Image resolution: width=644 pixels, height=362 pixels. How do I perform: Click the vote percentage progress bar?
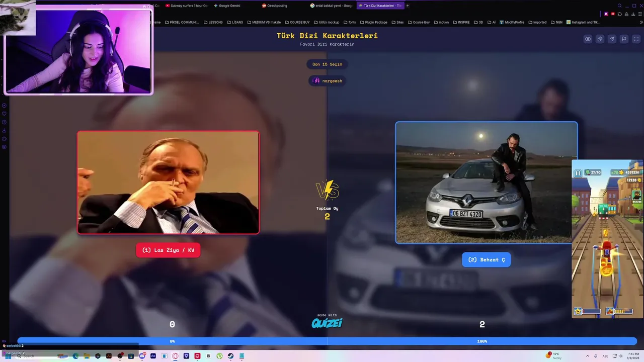[x=327, y=341]
